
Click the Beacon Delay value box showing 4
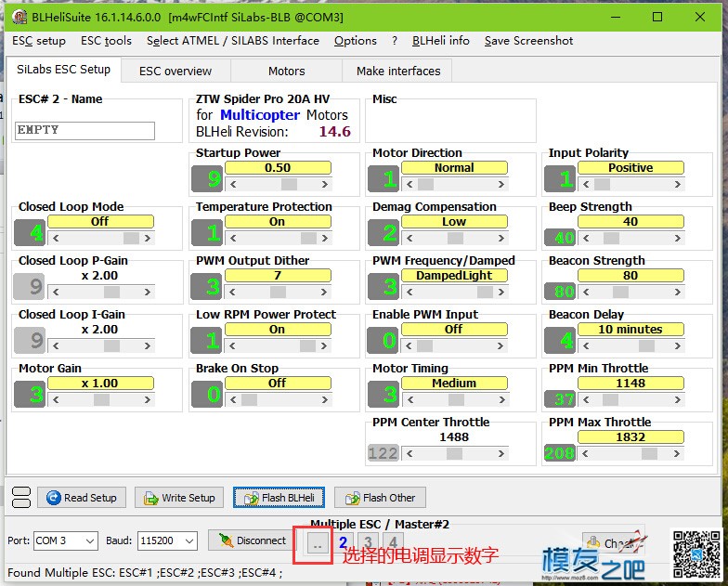point(560,340)
